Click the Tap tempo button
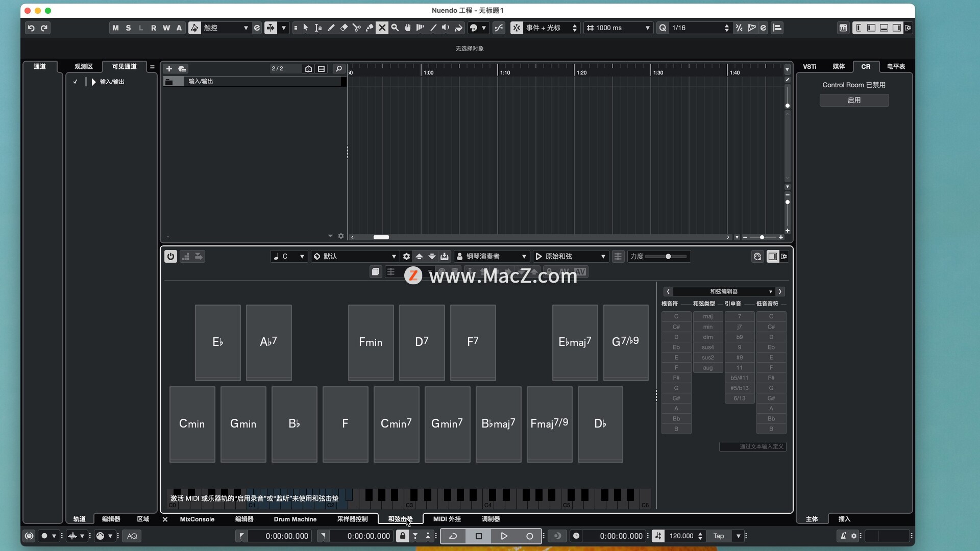Image resolution: width=980 pixels, height=551 pixels. pyautogui.click(x=719, y=536)
